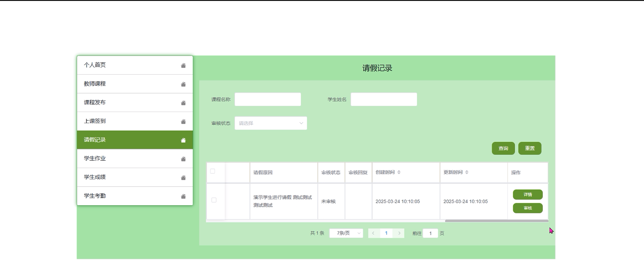
Task: Click house icon beside 学生成绩
Action: pyautogui.click(x=183, y=177)
